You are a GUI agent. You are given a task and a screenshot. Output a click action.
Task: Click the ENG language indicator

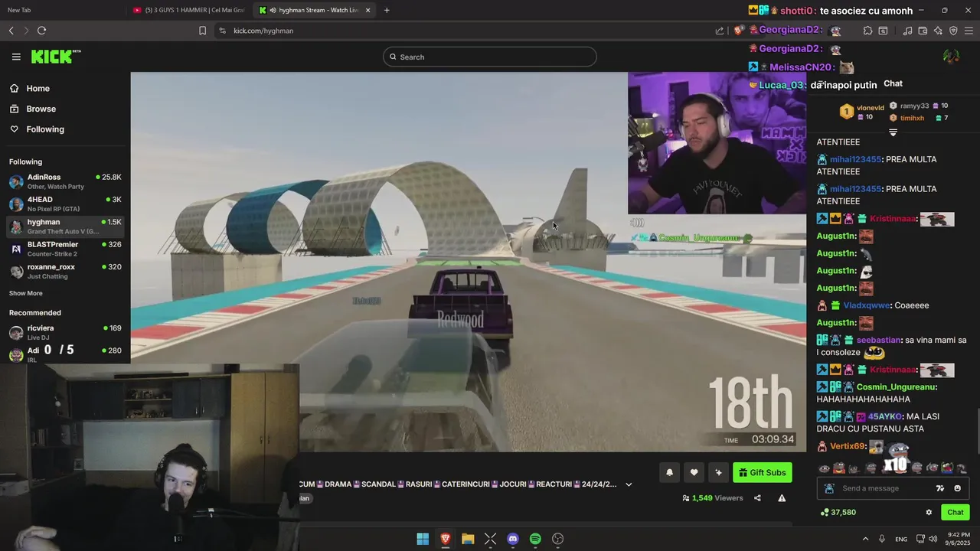pyautogui.click(x=901, y=539)
